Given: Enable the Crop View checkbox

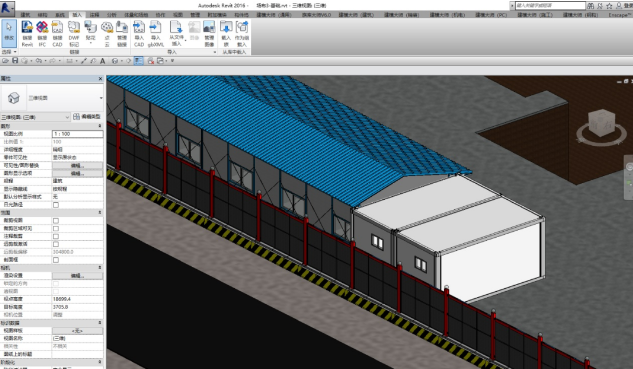Looking at the screenshot, I should (x=56, y=220).
